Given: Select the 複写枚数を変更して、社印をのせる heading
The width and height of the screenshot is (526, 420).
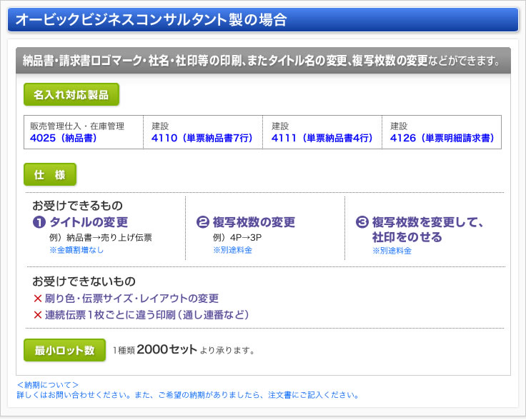Looking at the screenshot, I should [427, 229].
